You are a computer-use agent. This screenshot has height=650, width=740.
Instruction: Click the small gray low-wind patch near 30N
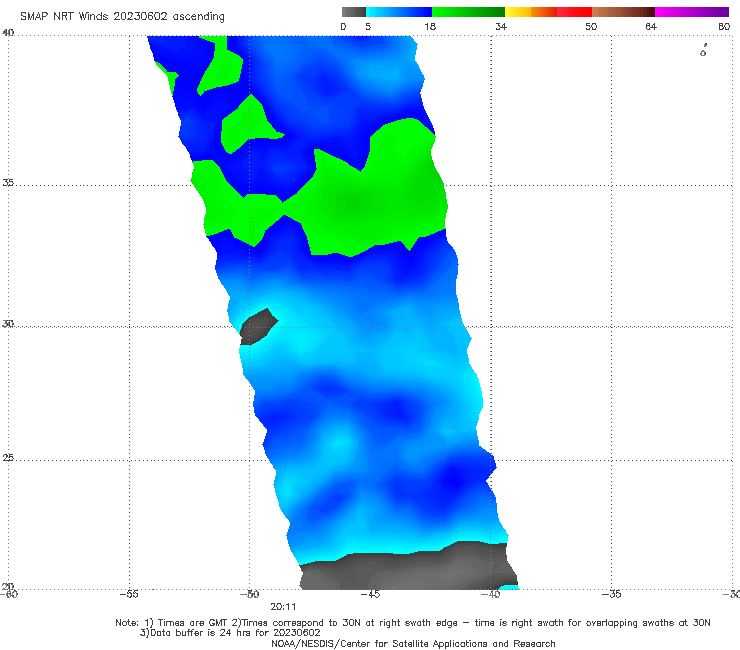(x=258, y=327)
